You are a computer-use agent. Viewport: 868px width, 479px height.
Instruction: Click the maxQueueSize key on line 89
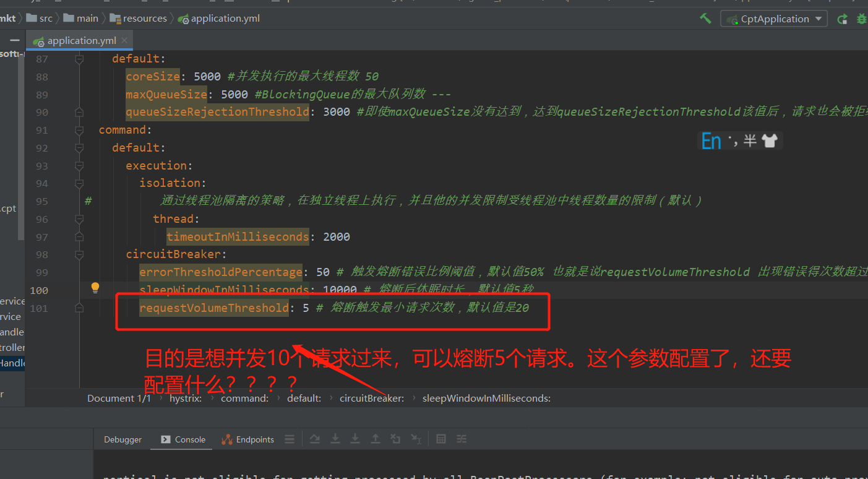coord(166,95)
